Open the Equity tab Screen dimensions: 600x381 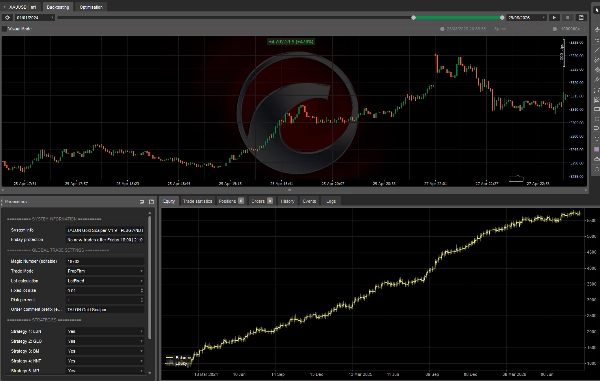pos(169,201)
